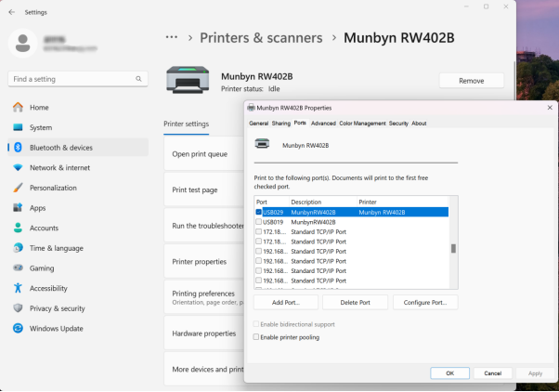Click the Find a setting search field

tap(78, 79)
